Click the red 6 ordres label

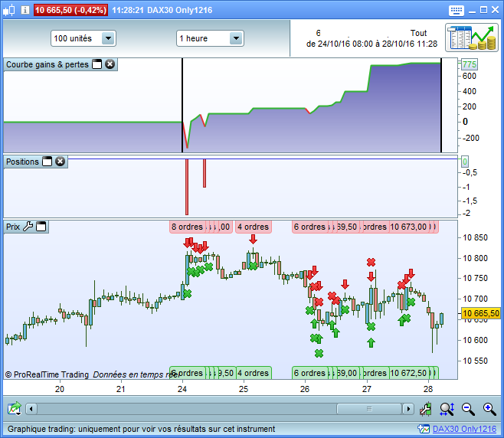point(310,227)
